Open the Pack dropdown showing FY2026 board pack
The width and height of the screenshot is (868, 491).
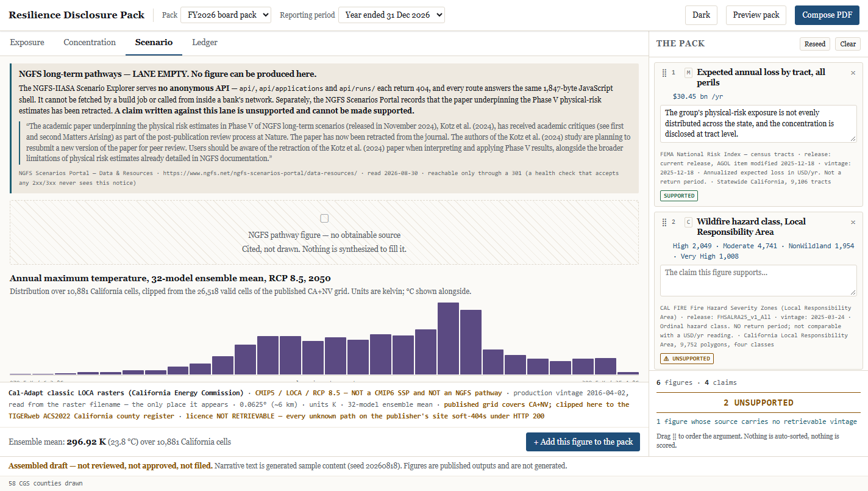coord(226,15)
